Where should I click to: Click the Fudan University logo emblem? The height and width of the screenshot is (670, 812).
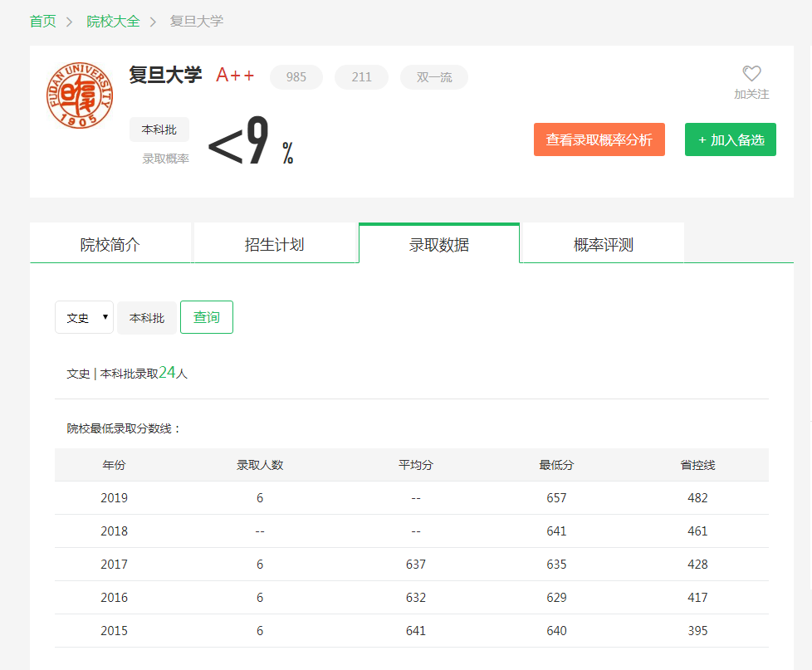[80, 95]
